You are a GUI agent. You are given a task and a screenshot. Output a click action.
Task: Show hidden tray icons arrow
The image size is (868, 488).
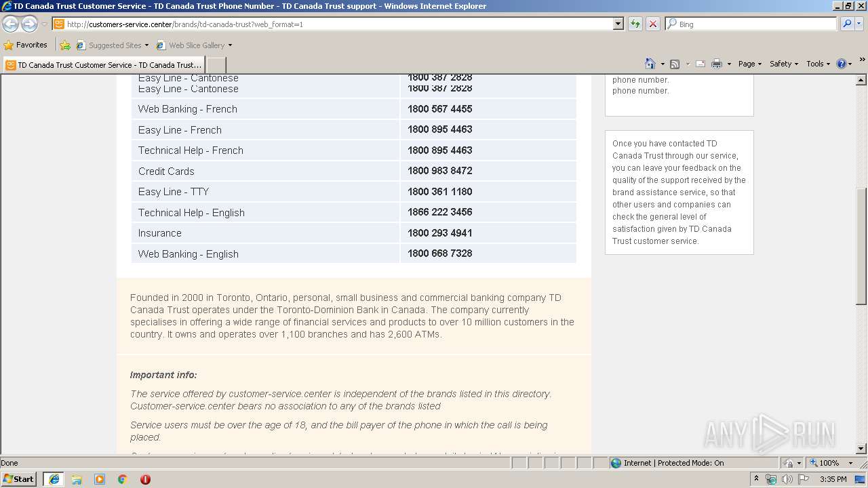point(756,479)
